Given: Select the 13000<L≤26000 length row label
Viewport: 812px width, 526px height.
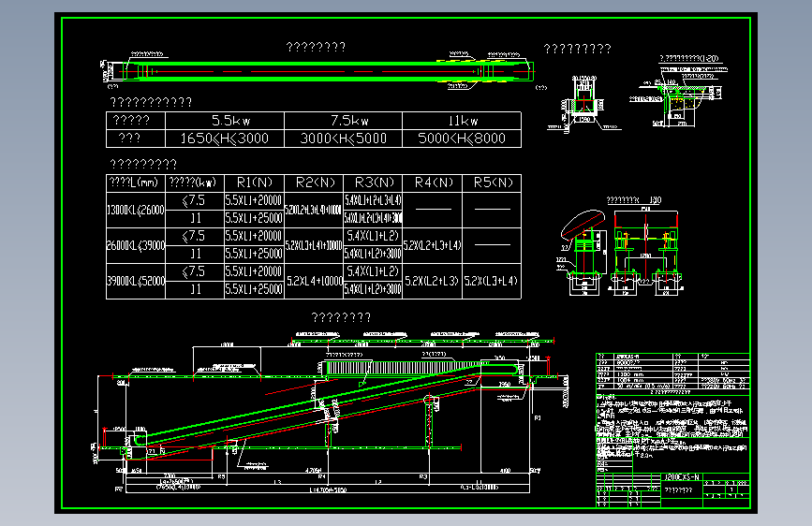Looking at the screenshot, I should pyautogui.click(x=135, y=210).
